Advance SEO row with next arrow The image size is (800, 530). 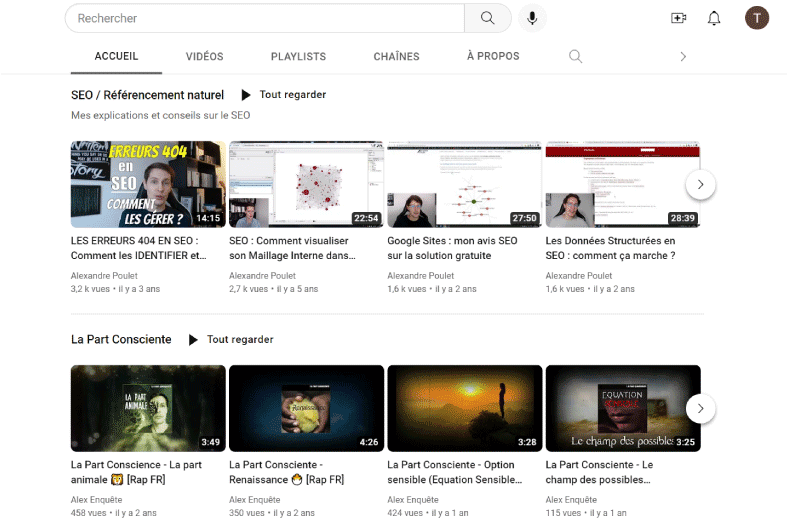pyautogui.click(x=701, y=185)
